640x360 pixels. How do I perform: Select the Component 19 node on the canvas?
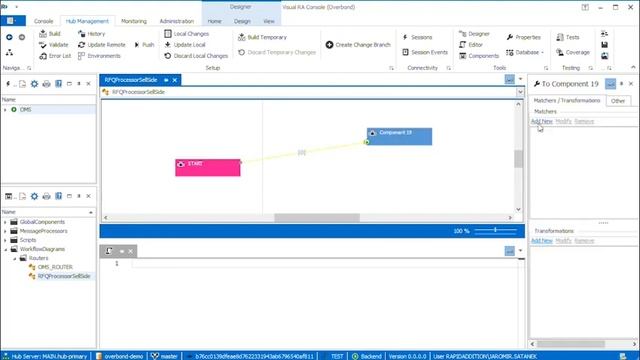point(400,136)
